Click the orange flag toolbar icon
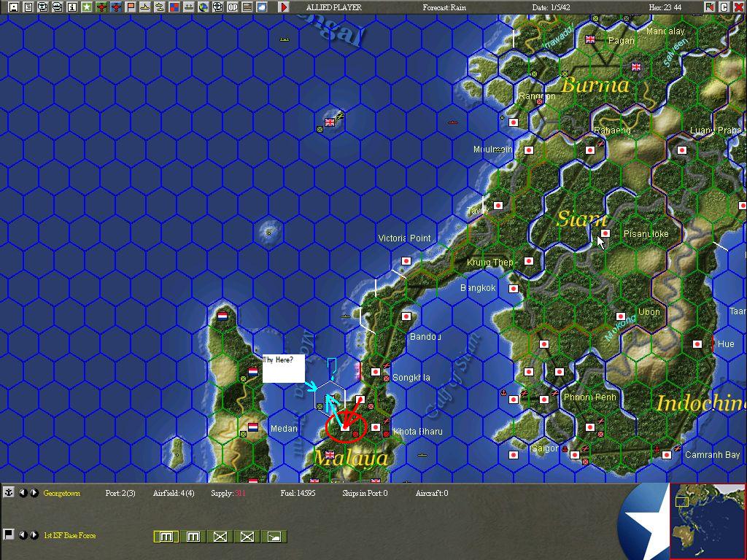Screen dimensions: 747x560 tap(130, 7)
